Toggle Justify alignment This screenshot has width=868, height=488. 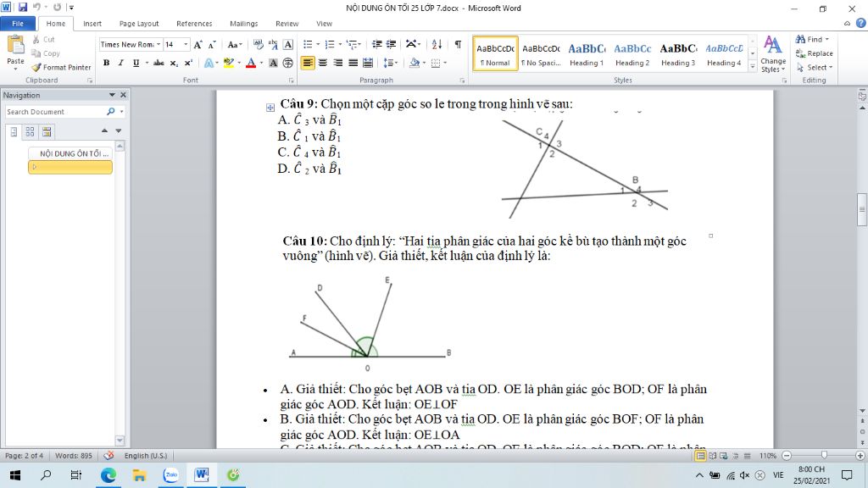353,63
